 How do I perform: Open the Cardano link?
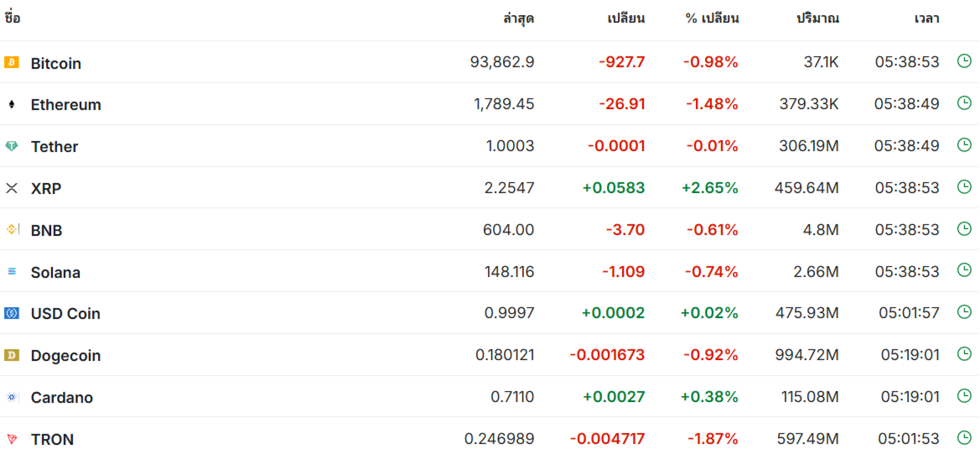pyautogui.click(x=62, y=397)
